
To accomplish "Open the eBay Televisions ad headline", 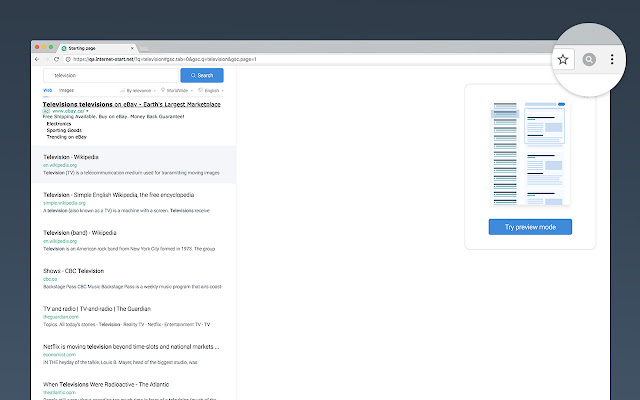I will 131,104.
